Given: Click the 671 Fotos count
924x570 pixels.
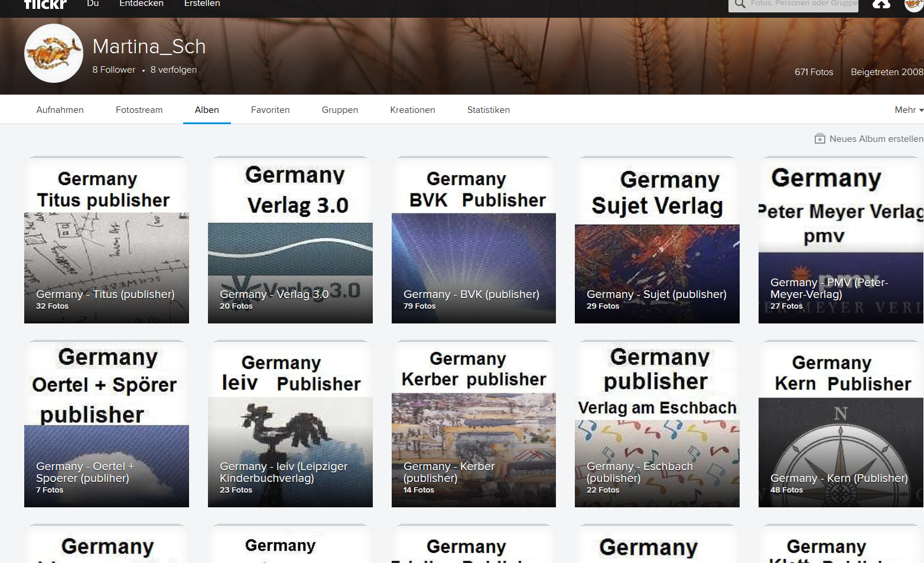Looking at the screenshot, I should pos(814,72).
